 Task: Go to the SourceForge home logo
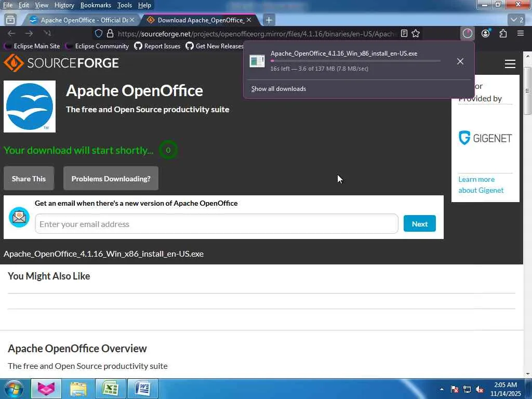pyautogui.click(x=61, y=63)
